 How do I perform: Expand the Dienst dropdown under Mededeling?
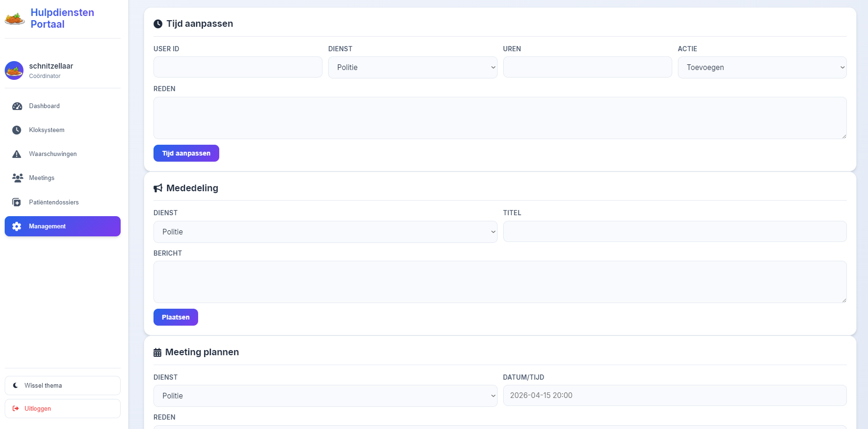(x=325, y=232)
